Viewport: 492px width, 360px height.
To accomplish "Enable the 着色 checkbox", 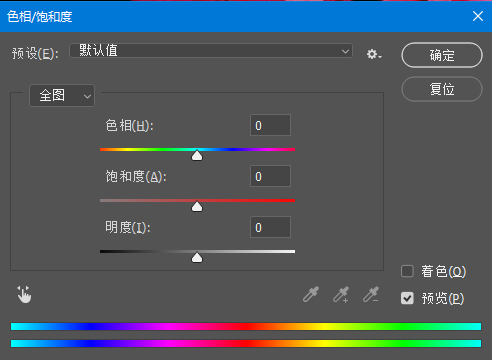I will point(407,271).
